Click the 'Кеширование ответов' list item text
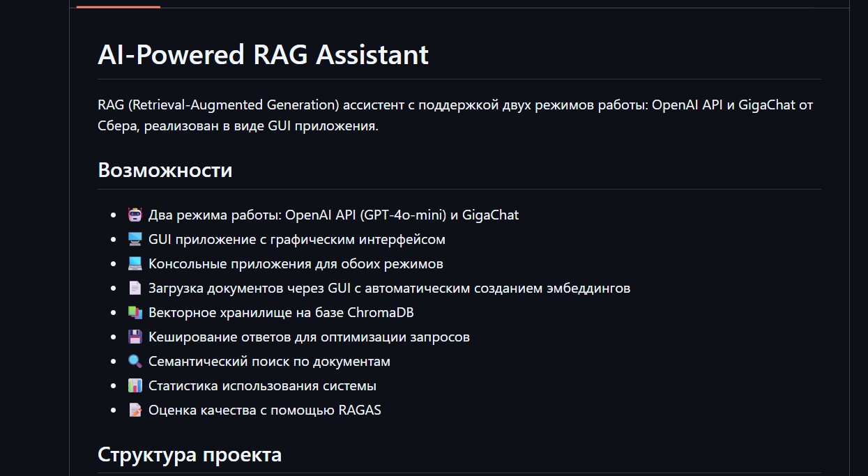The image size is (868, 476). [x=309, y=337]
